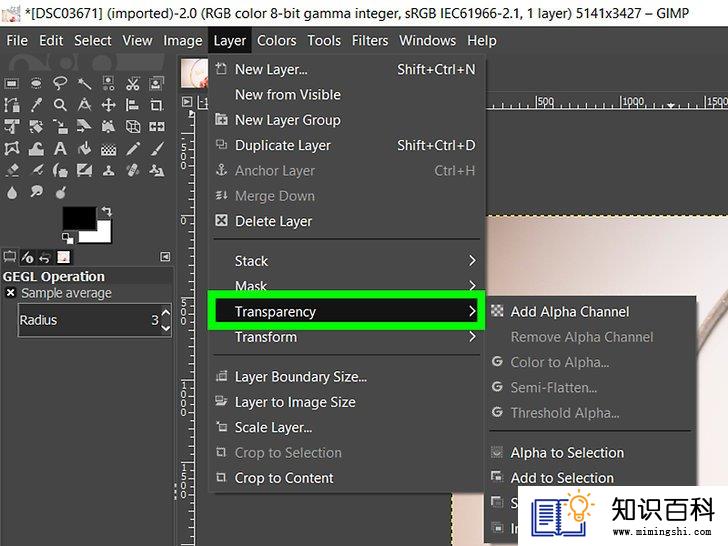Select the Smudge tool
Screen dimensions: 728x546
click(36, 192)
